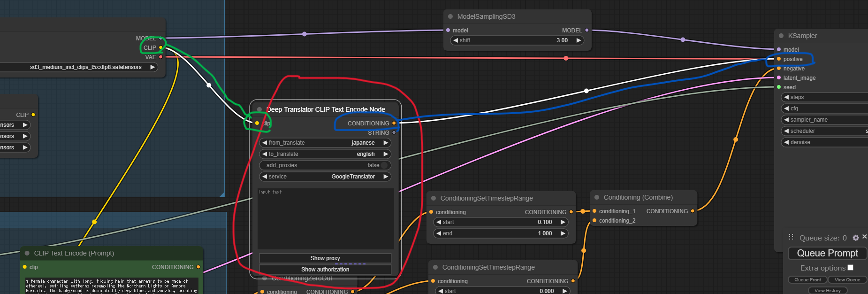
Task: Decrease the shift value with left arrow
Action: click(x=456, y=40)
